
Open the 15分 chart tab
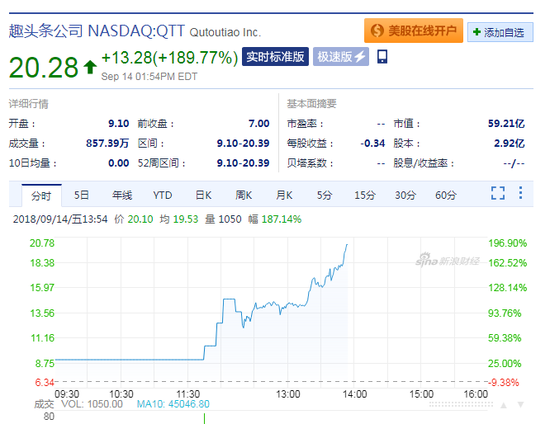(365, 195)
